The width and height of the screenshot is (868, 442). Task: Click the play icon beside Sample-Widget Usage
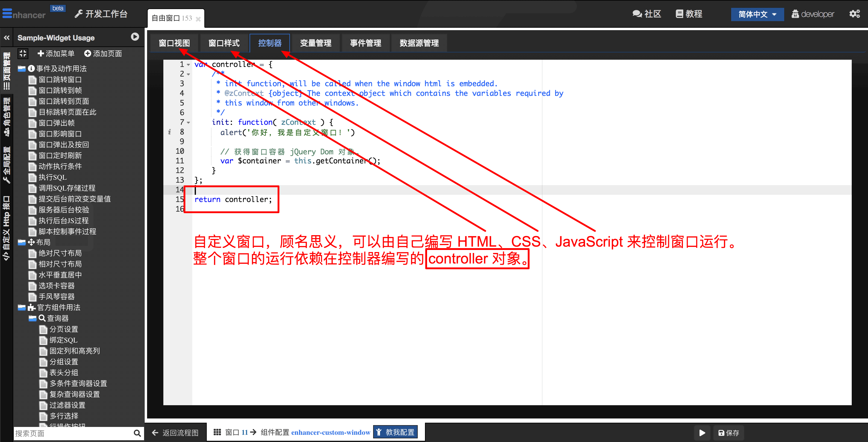[x=135, y=37]
